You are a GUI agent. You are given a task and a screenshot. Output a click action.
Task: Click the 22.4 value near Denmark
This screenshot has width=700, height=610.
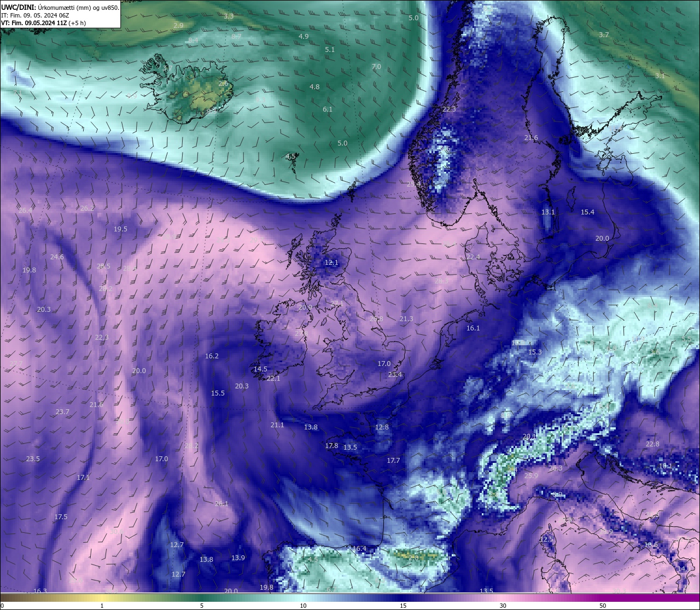pyautogui.click(x=473, y=257)
